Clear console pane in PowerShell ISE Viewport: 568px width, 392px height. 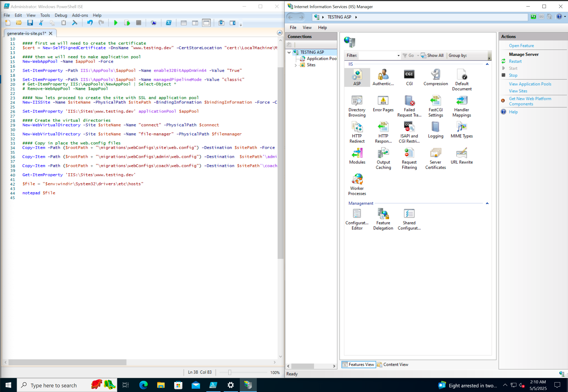(75, 23)
